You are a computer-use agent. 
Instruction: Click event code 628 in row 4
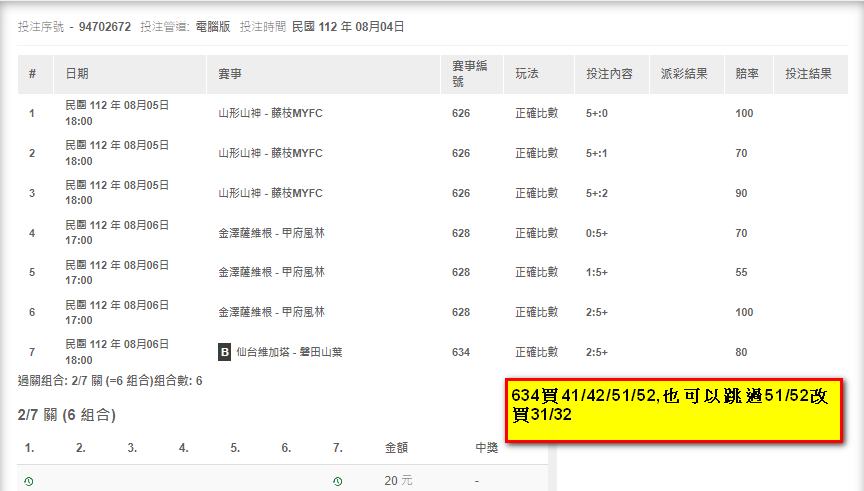point(461,234)
